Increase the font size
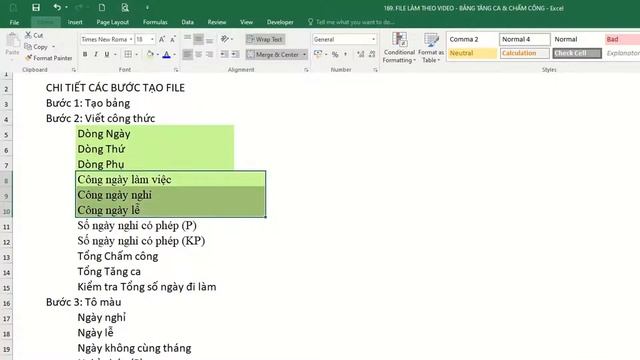 click(x=162, y=39)
